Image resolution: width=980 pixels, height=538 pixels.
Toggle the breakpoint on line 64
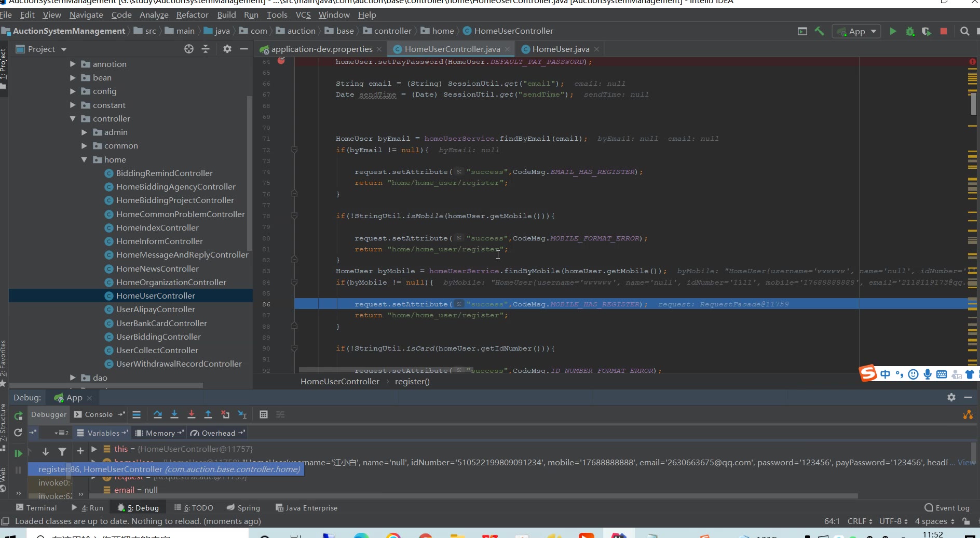pos(281,61)
